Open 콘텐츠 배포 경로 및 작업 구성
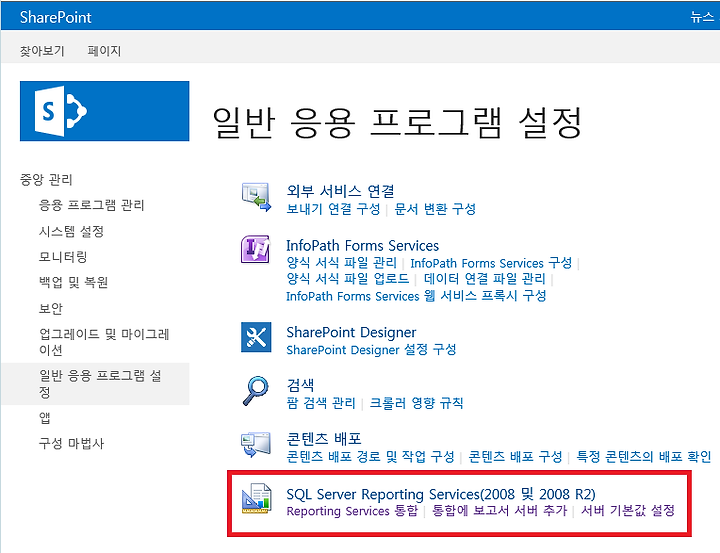 pos(370,457)
